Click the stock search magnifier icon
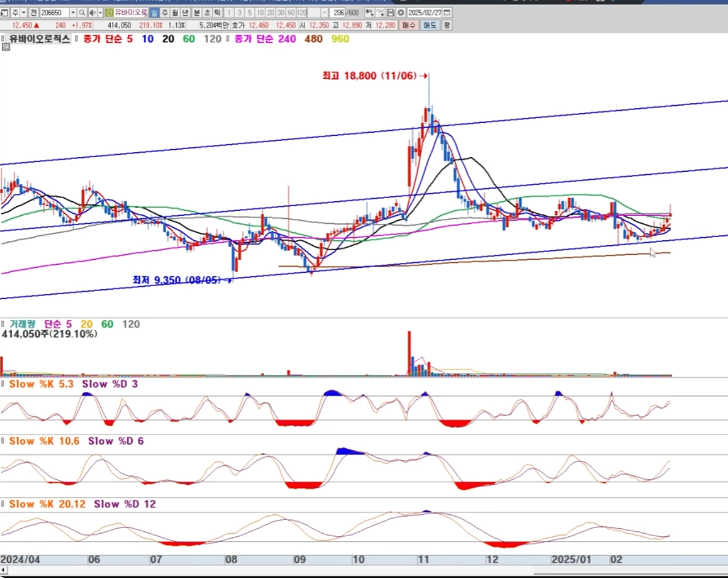 pyautogui.click(x=82, y=12)
